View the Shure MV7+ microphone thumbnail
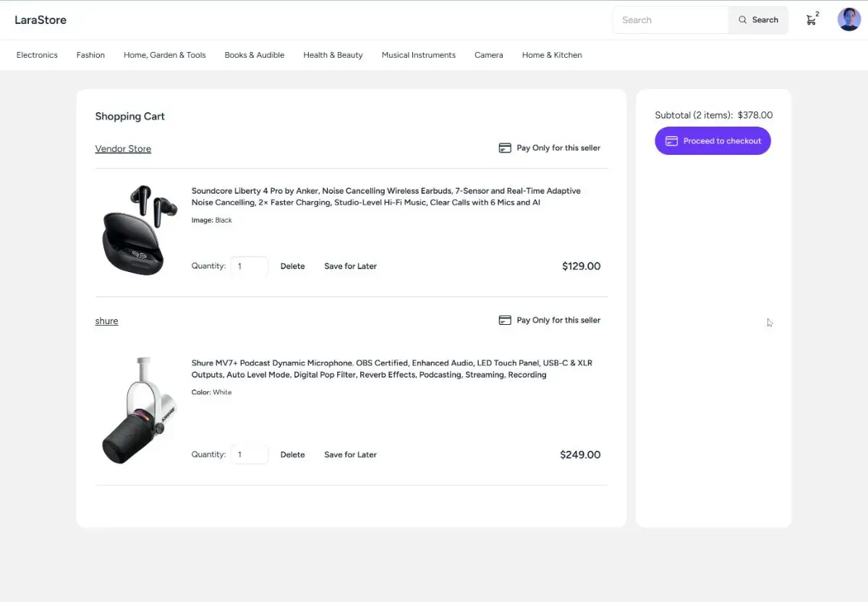Image resolution: width=868 pixels, height=602 pixels. click(x=137, y=410)
